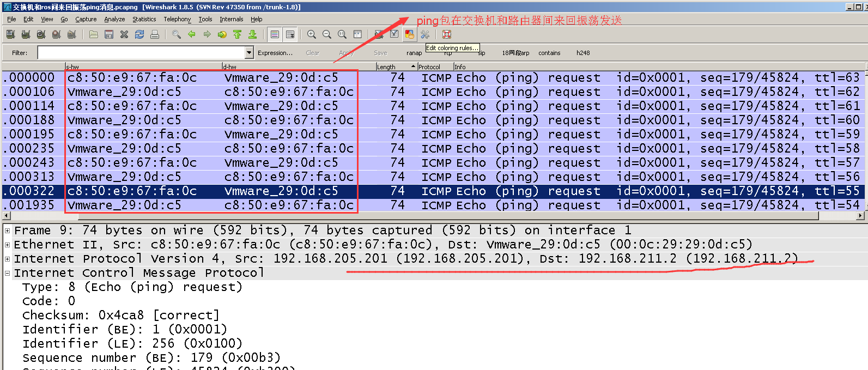Sort by the s-hw column header
Screen dimensions: 868x370
pyautogui.click(x=143, y=66)
